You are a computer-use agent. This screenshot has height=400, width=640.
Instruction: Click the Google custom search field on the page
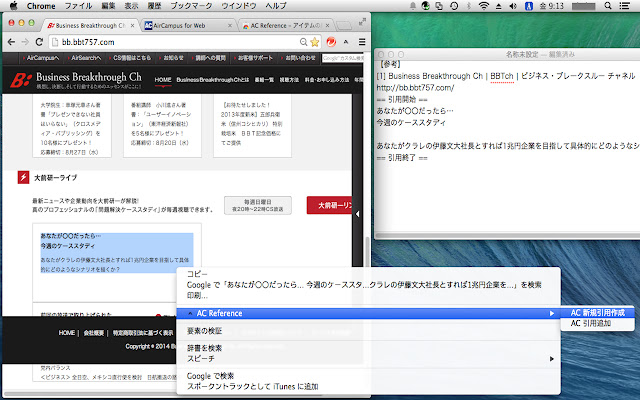click(x=343, y=58)
